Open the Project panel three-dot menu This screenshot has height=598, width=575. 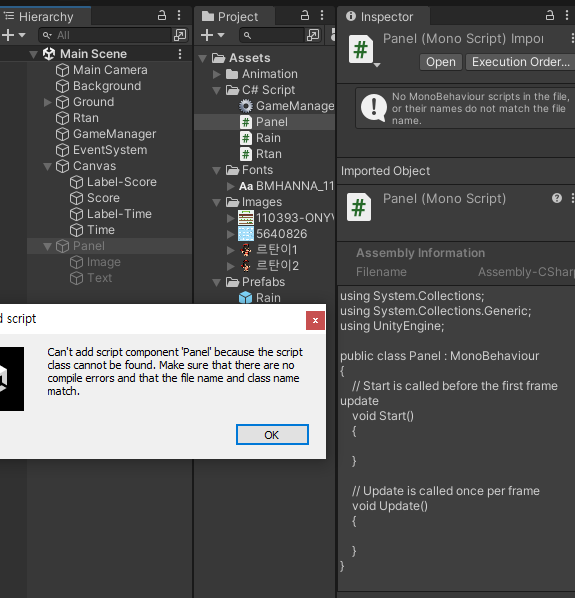point(322,16)
